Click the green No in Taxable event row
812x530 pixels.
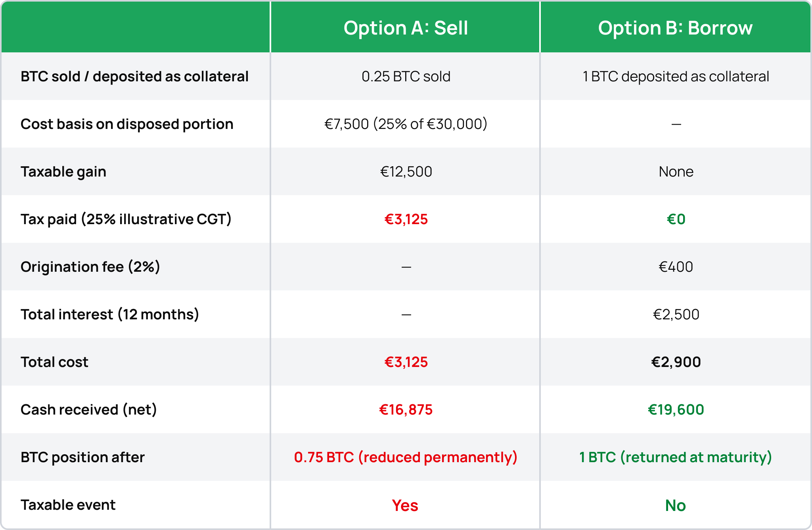coord(675,505)
